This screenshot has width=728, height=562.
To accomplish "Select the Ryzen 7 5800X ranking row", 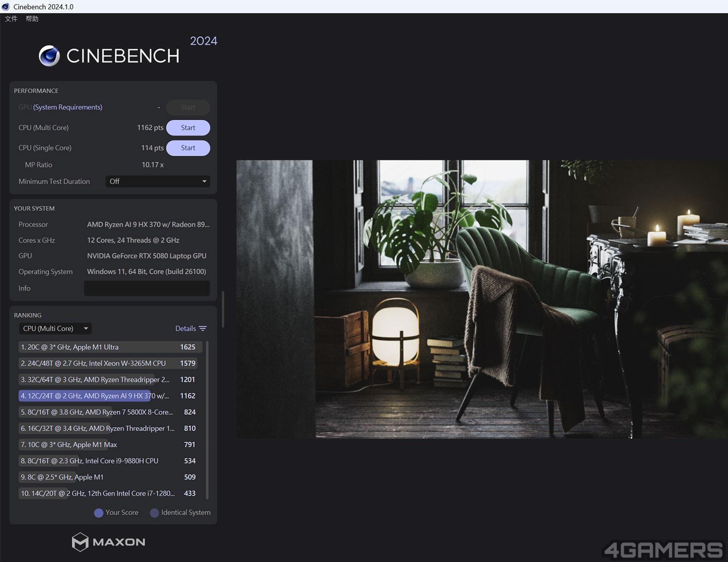I will 110,412.
